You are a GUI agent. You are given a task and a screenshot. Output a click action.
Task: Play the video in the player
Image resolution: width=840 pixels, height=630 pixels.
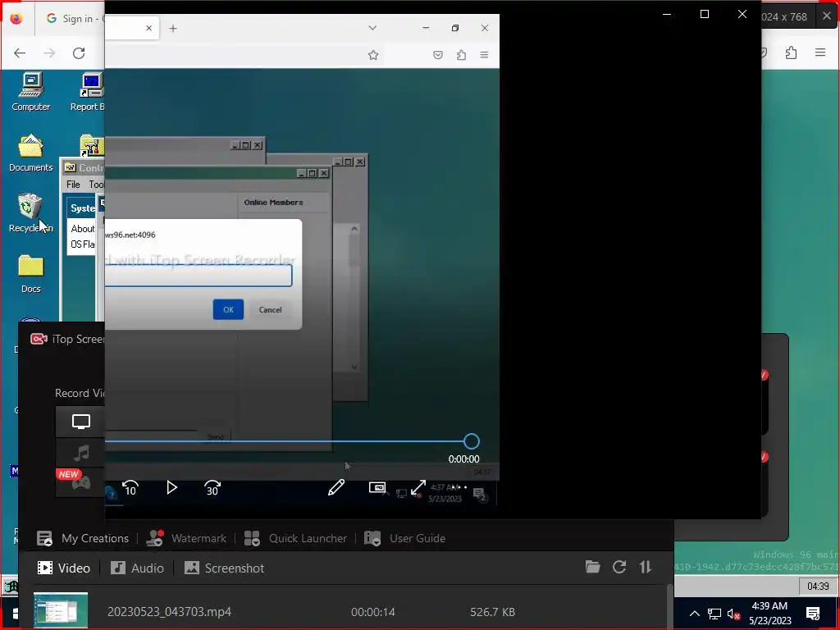point(171,487)
